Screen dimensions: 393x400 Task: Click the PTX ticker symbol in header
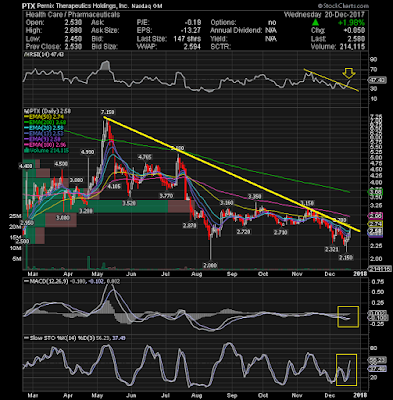[28, 6]
